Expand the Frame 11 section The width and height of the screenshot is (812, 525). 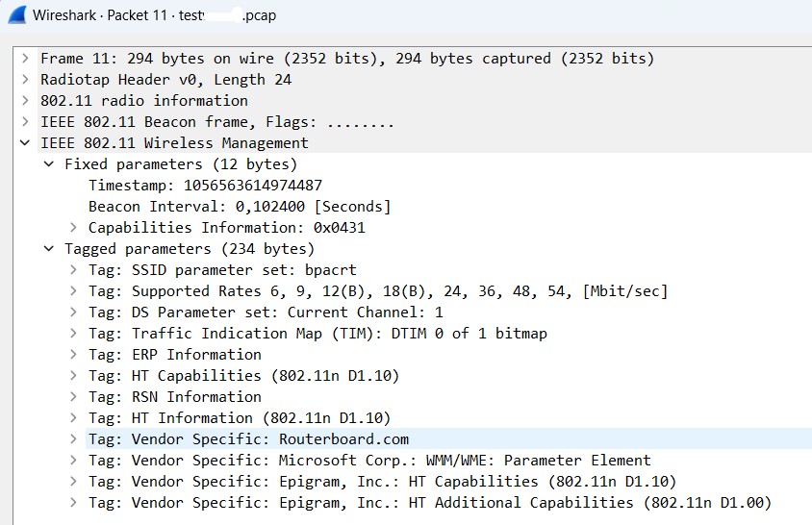point(26,59)
